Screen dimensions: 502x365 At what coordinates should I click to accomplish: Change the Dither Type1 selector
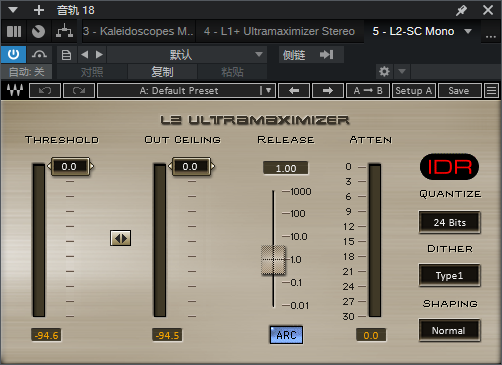point(449,275)
